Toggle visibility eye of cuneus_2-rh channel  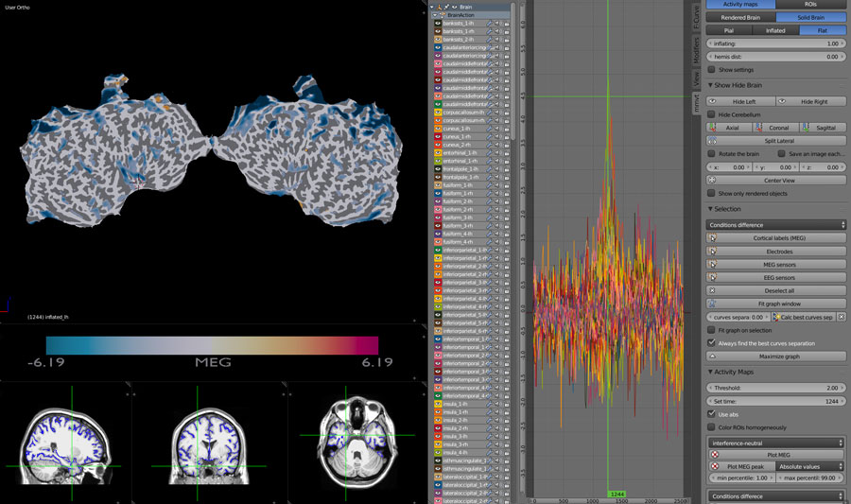point(438,145)
